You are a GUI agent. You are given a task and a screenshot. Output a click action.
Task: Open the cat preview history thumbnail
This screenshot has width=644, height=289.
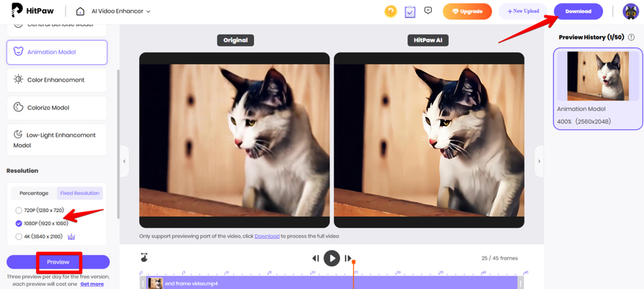(598, 76)
